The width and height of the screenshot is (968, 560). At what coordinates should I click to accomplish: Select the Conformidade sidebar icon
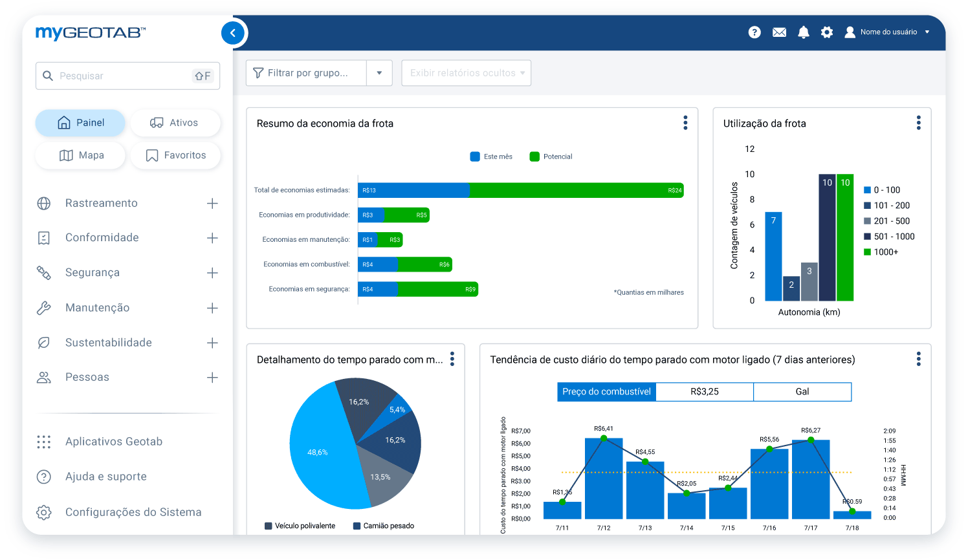coord(43,237)
